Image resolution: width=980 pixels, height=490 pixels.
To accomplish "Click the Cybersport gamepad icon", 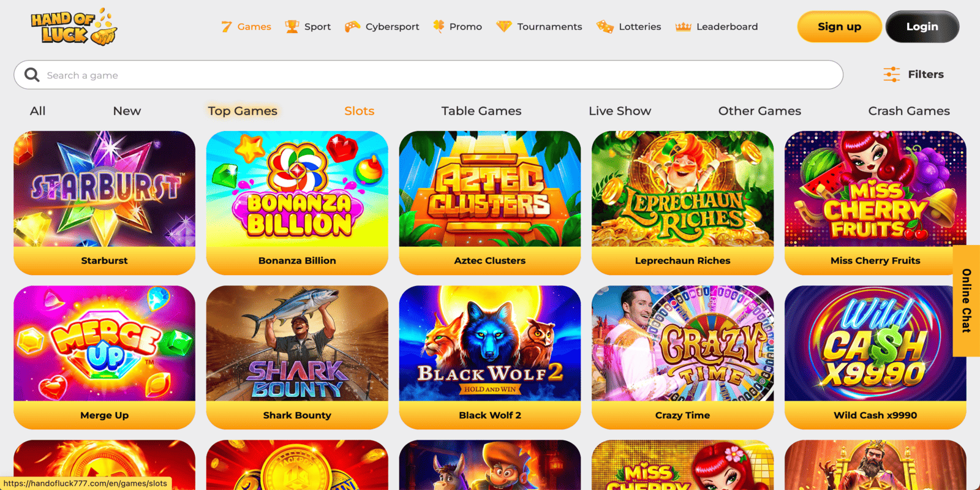I will point(352,26).
